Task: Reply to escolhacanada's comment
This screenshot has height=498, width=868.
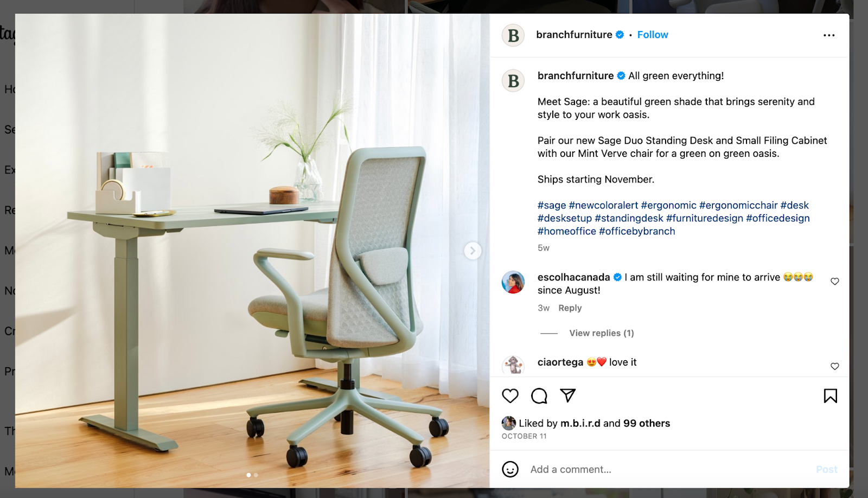Action: 570,308
